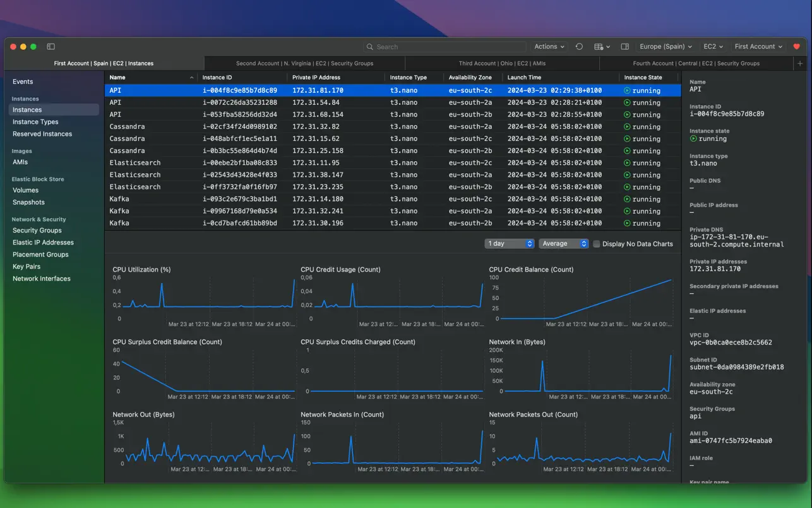This screenshot has width=812, height=508.
Task: Open the table columns options icon
Action: coord(601,47)
